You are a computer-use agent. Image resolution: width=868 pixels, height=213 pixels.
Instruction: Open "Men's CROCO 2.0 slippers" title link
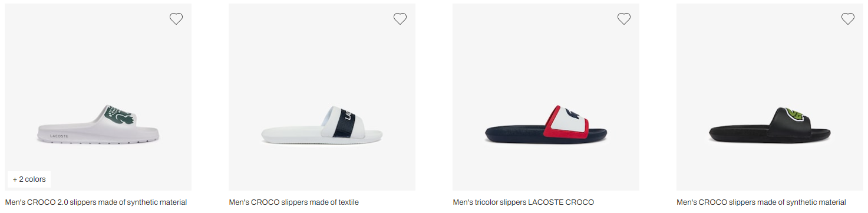coord(96,202)
